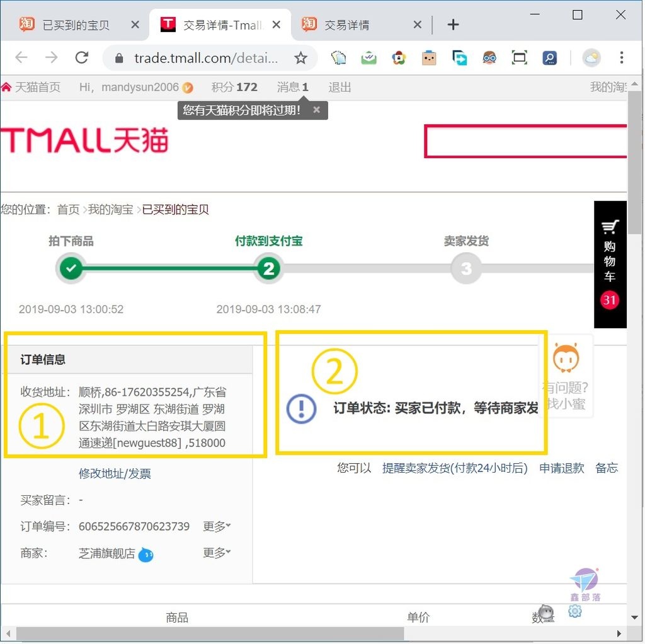Click 申请退款 to request a refund

pos(561,468)
